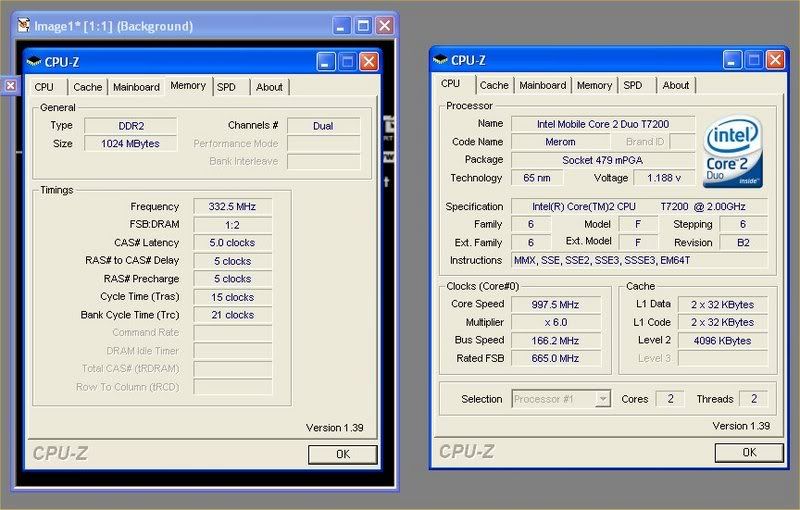The image size is (800, 510).
Task: Close the right CPU-Z window
Action: (x=776, y=60)
